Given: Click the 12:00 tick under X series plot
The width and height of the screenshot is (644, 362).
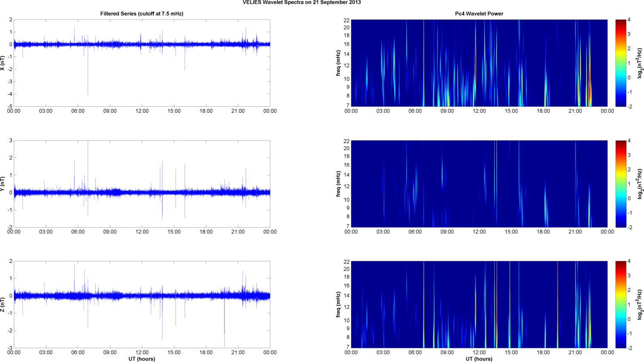Looking at the screenshot, I should coord(142,111).
